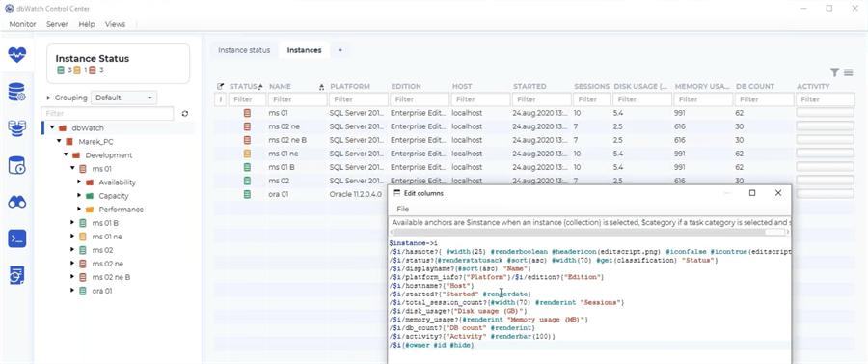Click the orange status icon of ms 01 ne row
Screen dimensions: 868x364
coord(248,154)
